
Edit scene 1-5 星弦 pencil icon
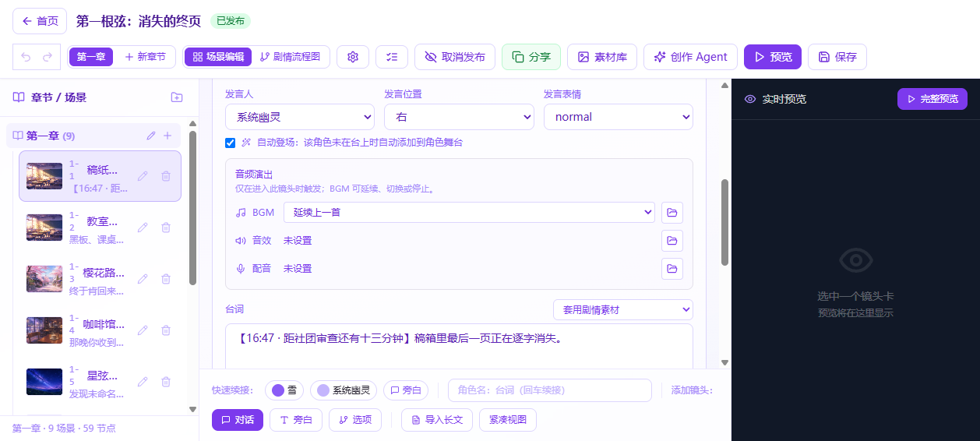coord(143,382)
